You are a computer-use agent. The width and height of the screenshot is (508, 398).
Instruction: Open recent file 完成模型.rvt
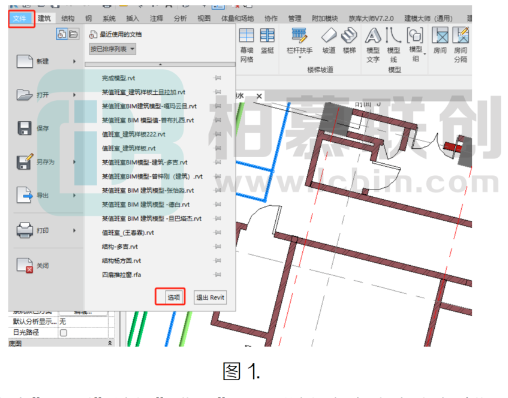(x=118, y=78)
